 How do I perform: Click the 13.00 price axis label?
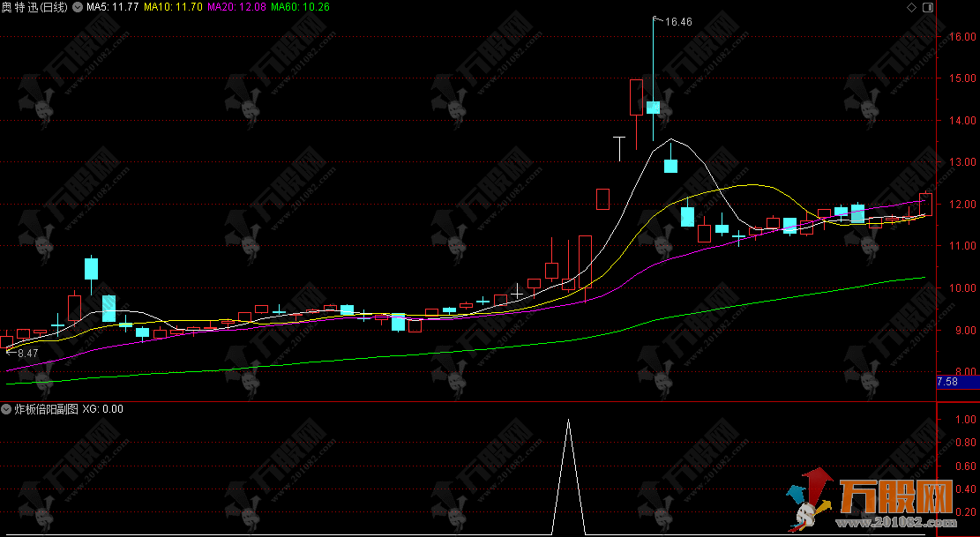tap(962, 162)
